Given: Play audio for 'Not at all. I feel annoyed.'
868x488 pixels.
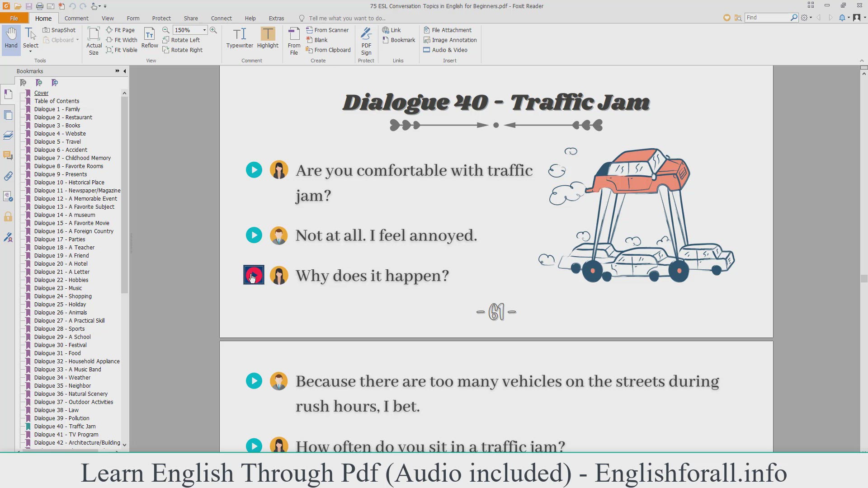Looking at the screenshot, I should point(254,235).
